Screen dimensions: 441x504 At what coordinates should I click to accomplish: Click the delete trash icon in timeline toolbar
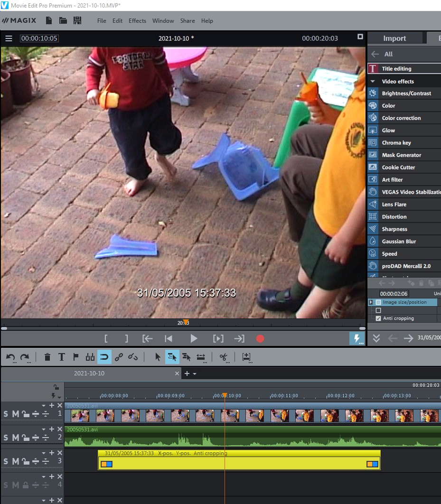(47, 357)
